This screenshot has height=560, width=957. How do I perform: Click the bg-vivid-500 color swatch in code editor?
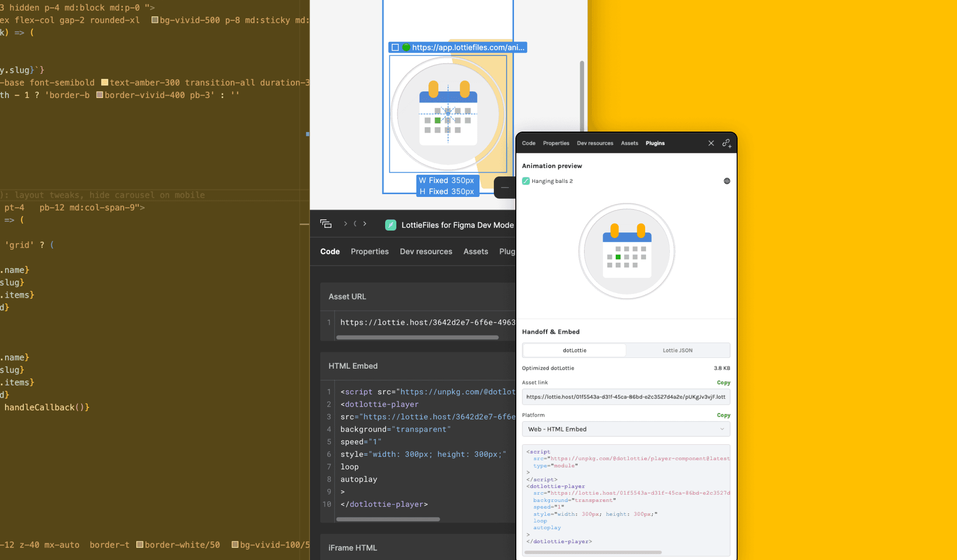pyautogui.click(x=155, y=20)
